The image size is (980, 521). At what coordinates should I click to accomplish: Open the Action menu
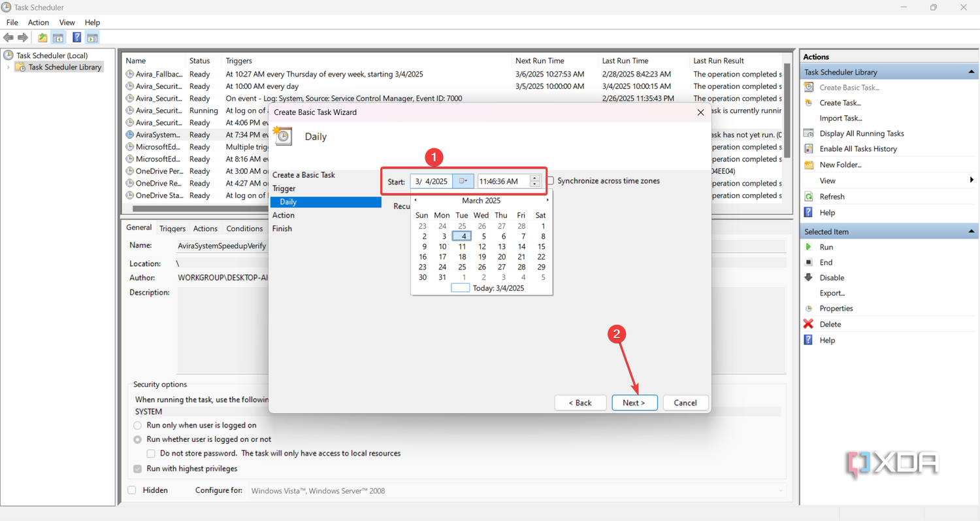point(38,22)
